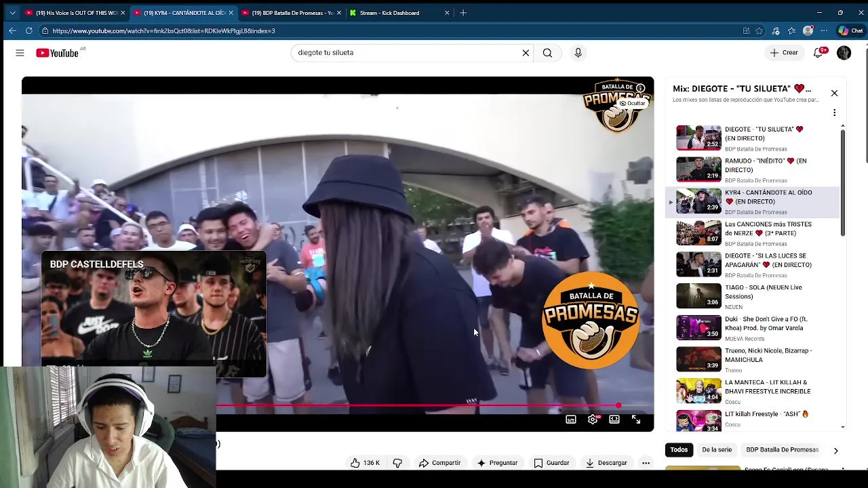Select BDP Batalla De Promesas chip
This screenshot has height=488, width=868.
(782, 450)
